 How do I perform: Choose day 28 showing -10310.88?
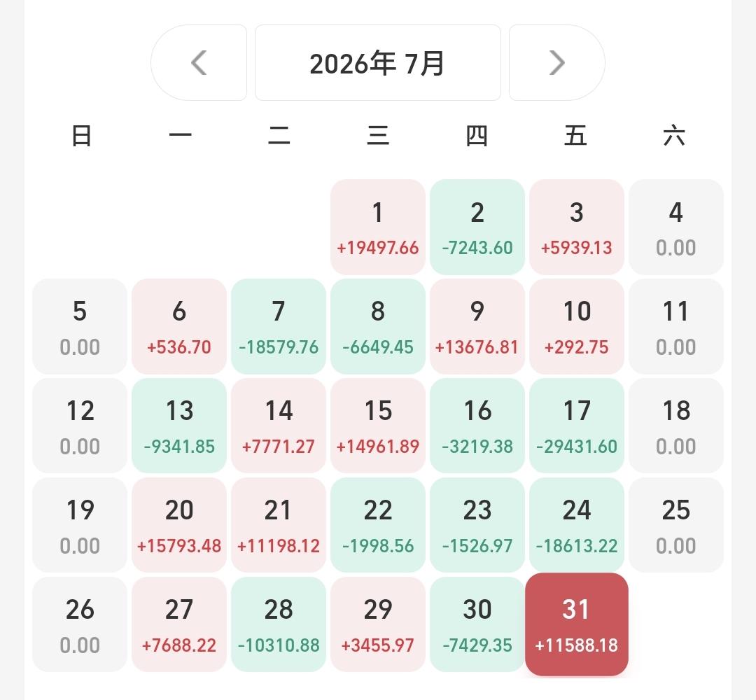279,624
